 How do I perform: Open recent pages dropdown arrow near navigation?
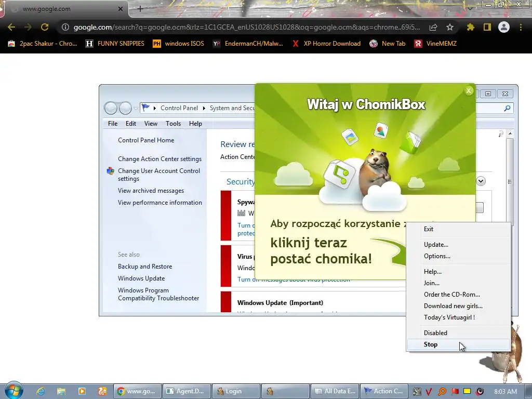(136, 109)
